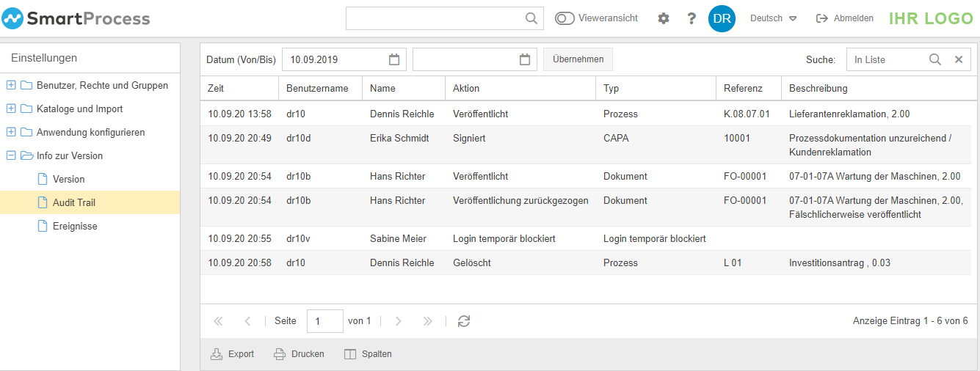Screen dimensions: 980x371
Task: Refresh the audit trail list
Action: click(x=464, y=321)
